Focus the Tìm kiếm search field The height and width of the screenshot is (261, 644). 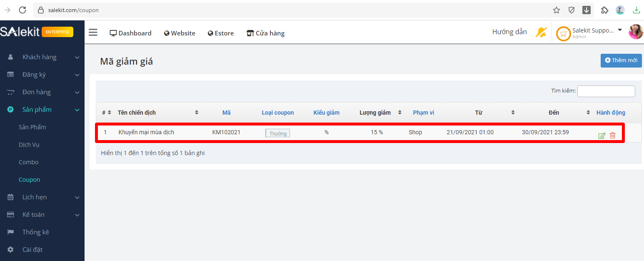(x=606, y=91)
